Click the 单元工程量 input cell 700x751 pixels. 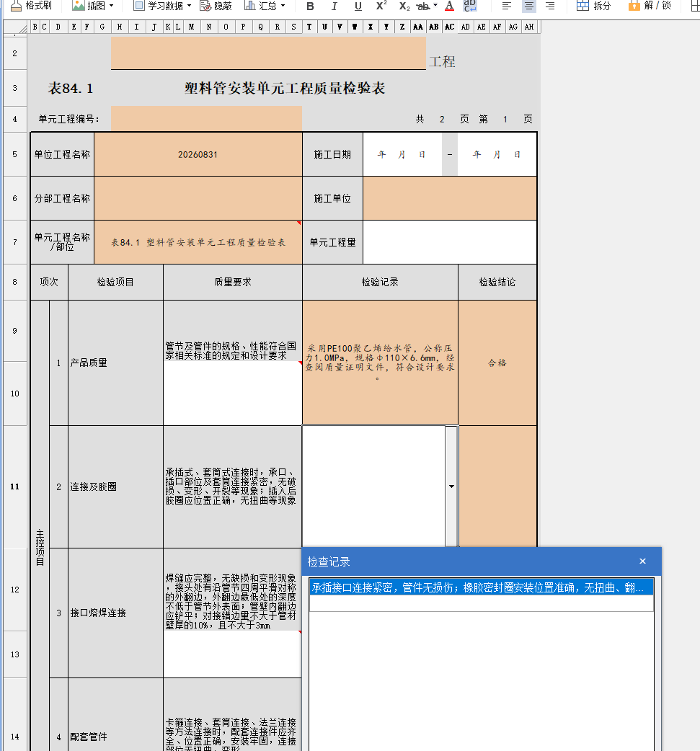449,242
